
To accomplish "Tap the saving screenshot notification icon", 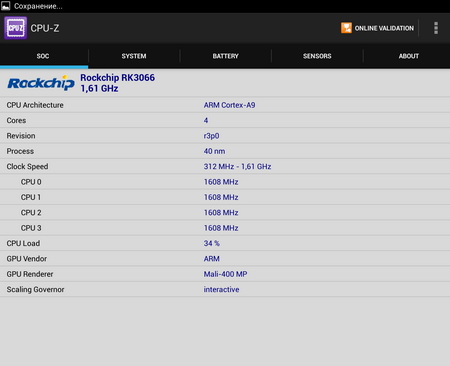I will (6, 6).
